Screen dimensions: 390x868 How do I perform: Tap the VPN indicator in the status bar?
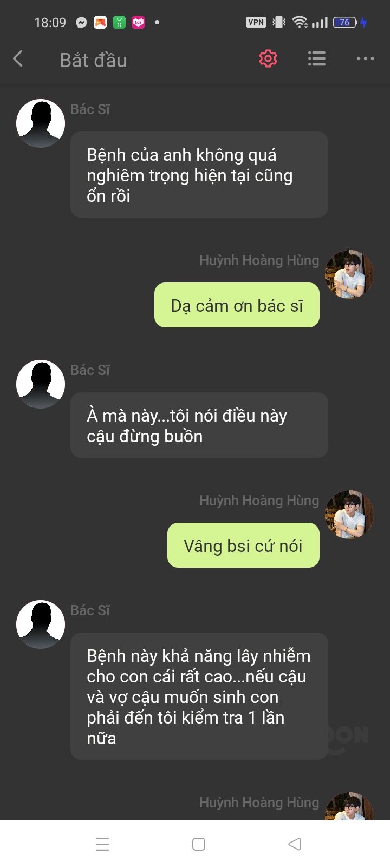pyautogui.click(x=256, y=22)
